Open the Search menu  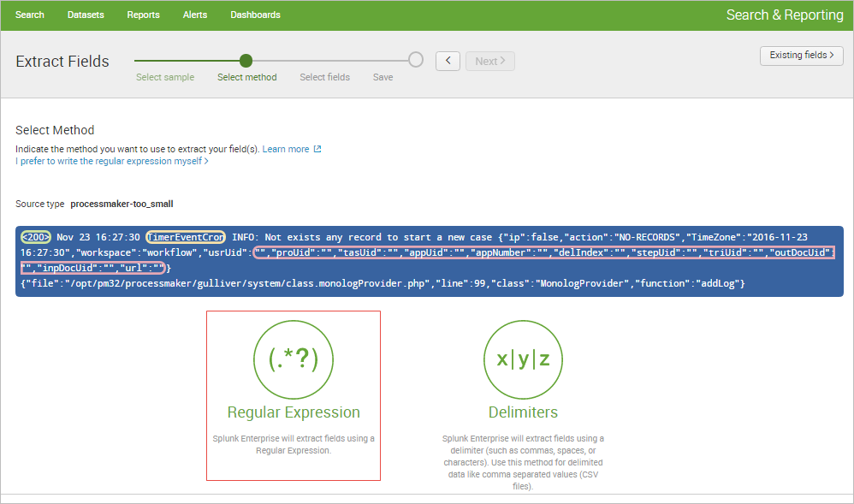pos(30,15)
